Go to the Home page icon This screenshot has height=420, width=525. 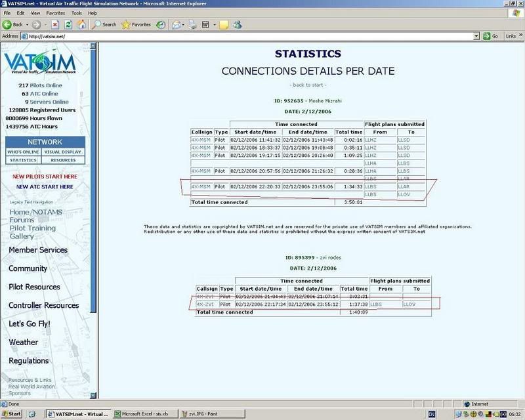(x=82, y=24)
